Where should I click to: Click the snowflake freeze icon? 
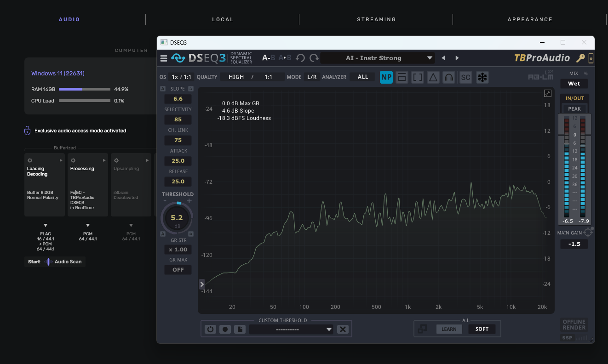pyautogui.click(x=482, y=77)
